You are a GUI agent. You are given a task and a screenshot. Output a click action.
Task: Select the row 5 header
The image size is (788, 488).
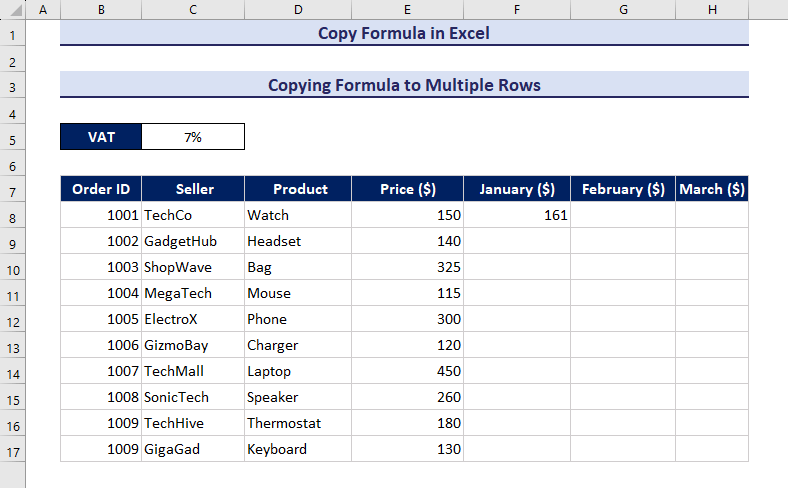tap(13, 138)
